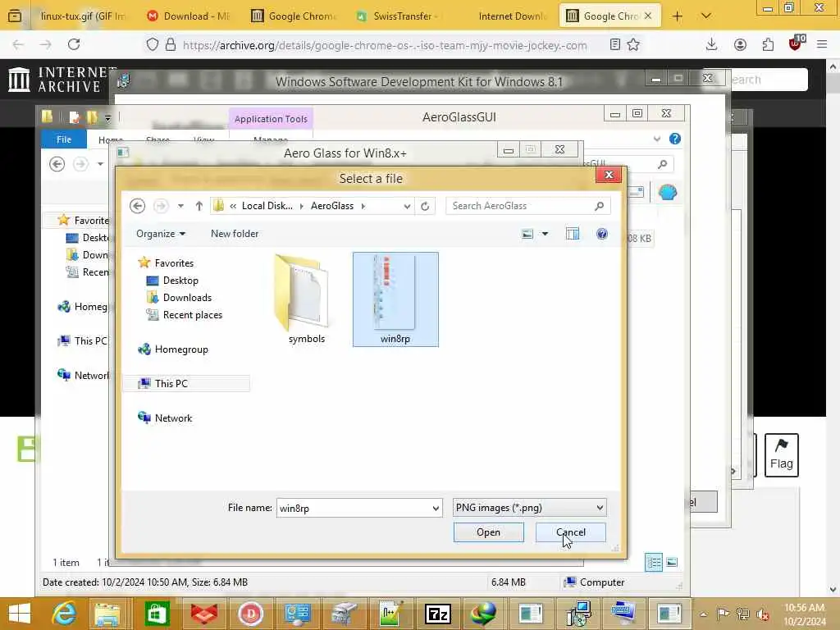This screenshot has width=840, height=630.
Task: Open browser downloads panel
Action: tap(711, 44)
